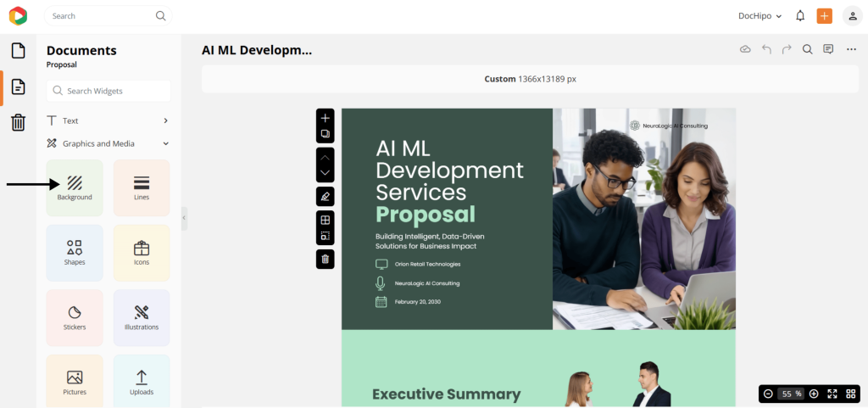The width and height of the screenshot is (868, 408).
Task: Open the notifications bell
Action: click(x=800, y=16)
